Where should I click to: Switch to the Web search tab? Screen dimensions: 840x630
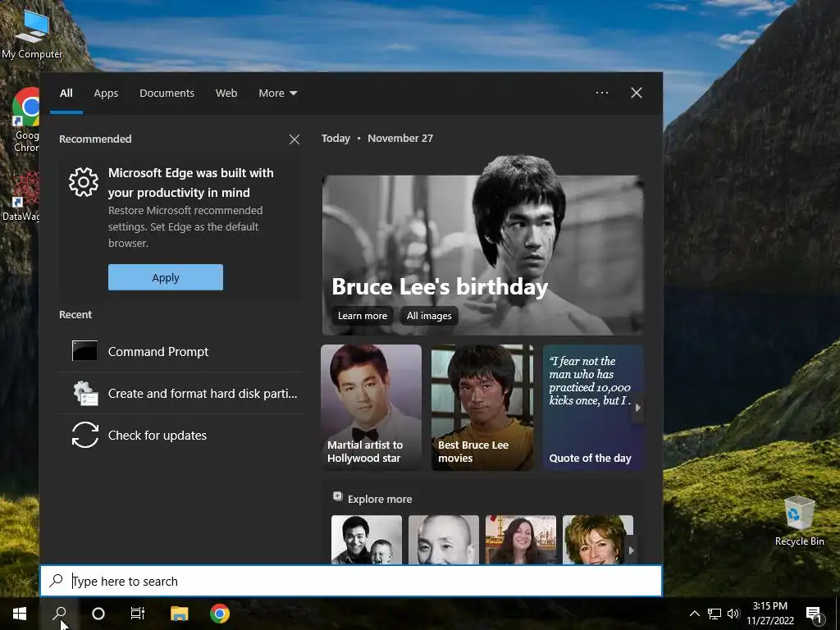pyautogui.click(x=226, y=94)
